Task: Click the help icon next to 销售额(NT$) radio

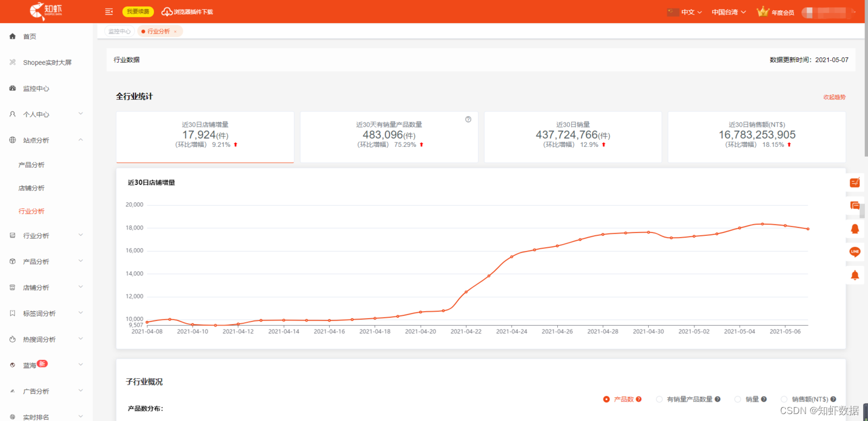Action: 833,399
